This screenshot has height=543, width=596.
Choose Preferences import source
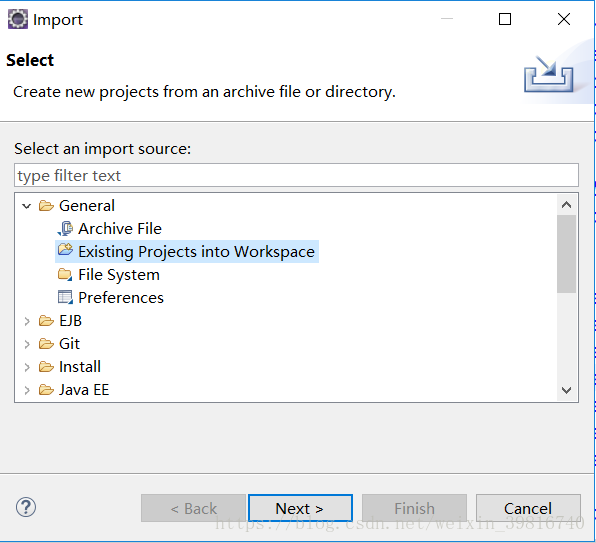point(121,298)
